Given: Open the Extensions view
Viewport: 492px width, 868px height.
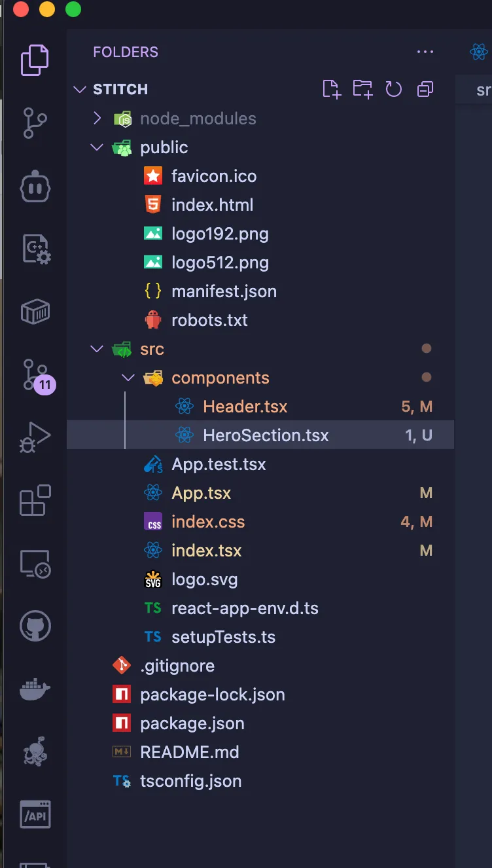Looking at the screenshot, I should [x=35, y=501].
